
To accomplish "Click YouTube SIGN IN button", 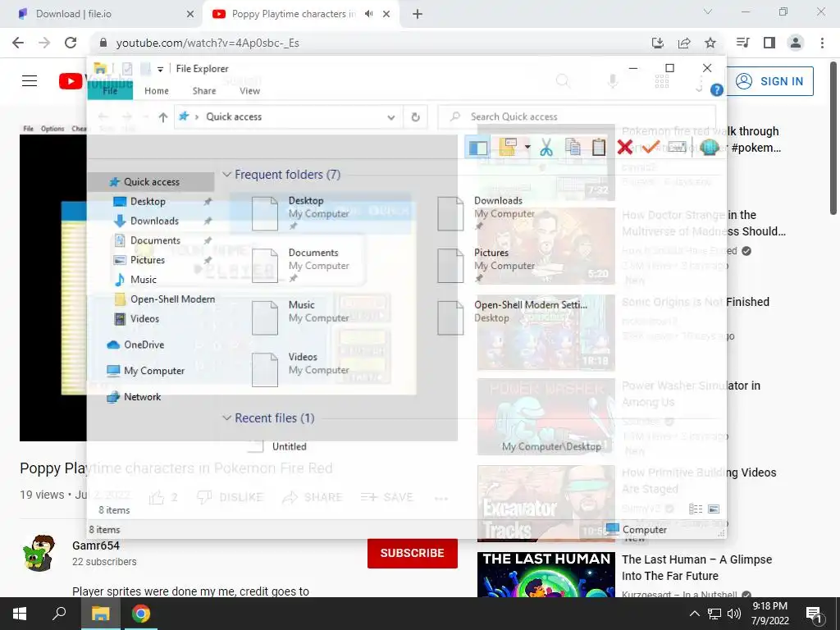I will pos(770,81).
